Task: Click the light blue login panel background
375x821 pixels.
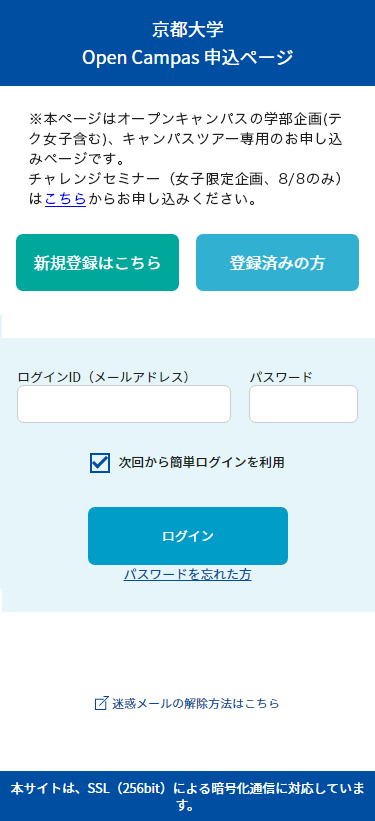Action: click(188, 474)
